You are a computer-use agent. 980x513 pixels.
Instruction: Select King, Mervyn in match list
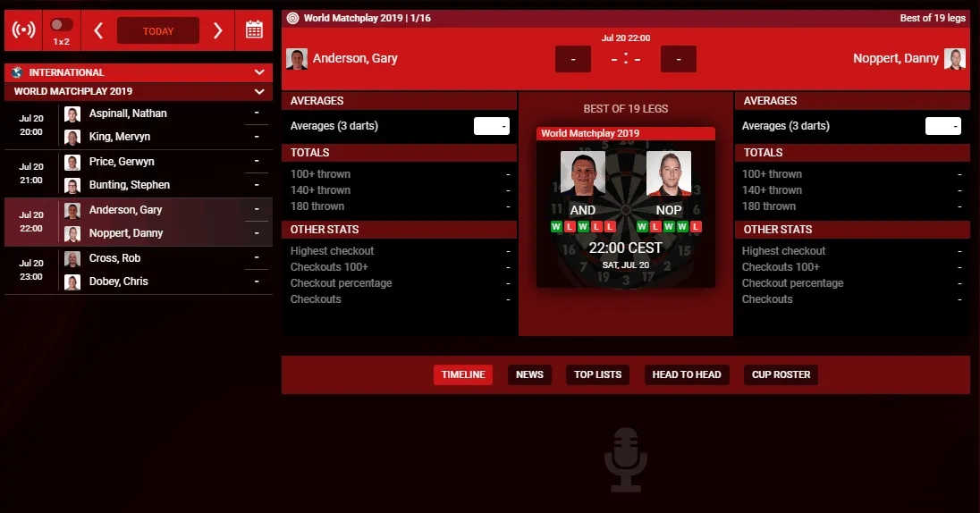(120, 136)
